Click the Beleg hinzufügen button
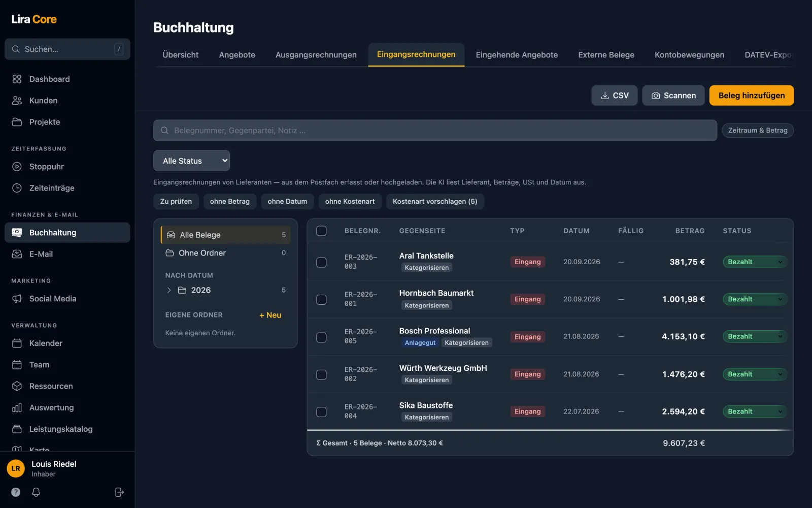812x508 pixels. click(752, 96)
